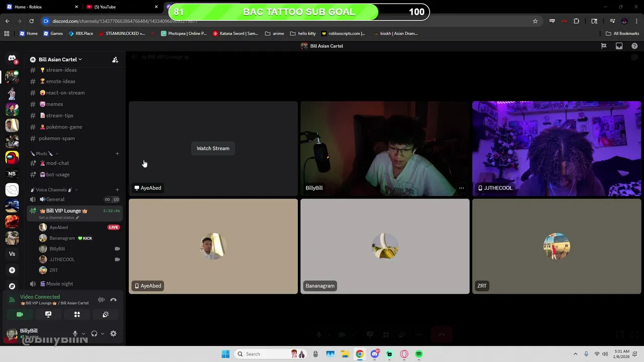This screenshot has height=362, width=644.
Task: Open the All Bookmarks folder
Action: 622,34
